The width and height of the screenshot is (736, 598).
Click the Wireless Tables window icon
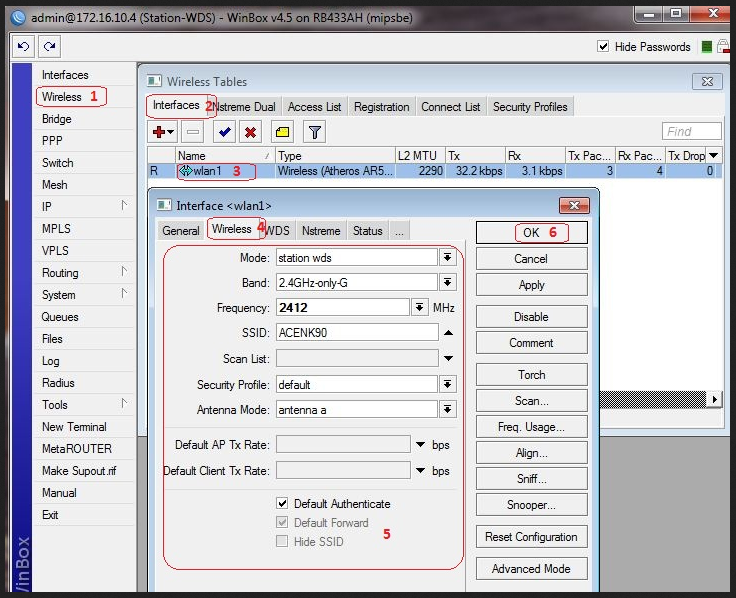(154, 81)
